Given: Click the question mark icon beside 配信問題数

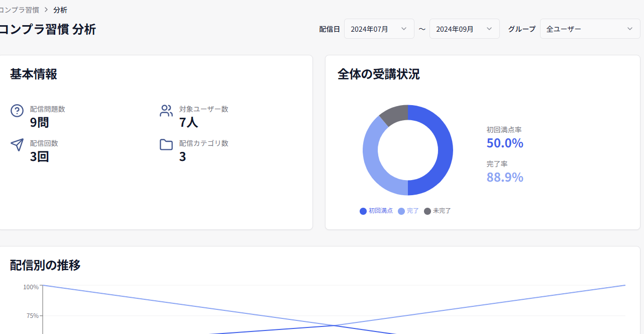Looking at the screenshot, I should coord(17,110).
